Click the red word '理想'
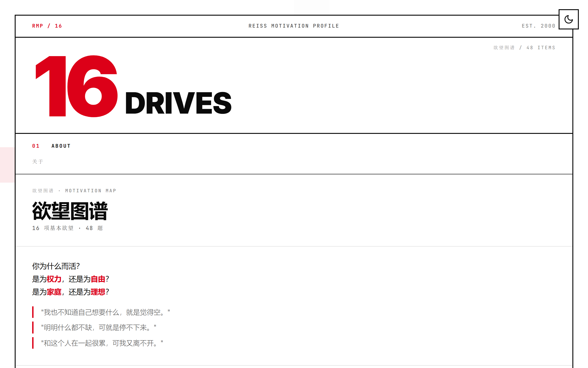The image size is (588, 368). (98, 292)
